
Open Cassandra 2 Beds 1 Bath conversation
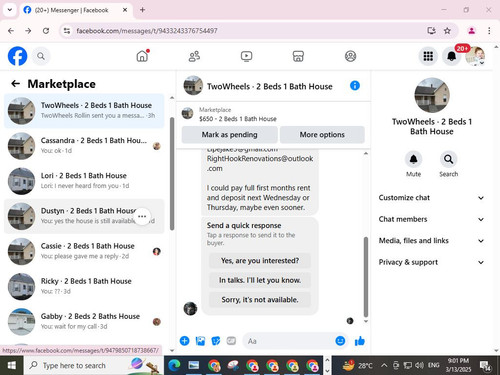tap(84, 146)
